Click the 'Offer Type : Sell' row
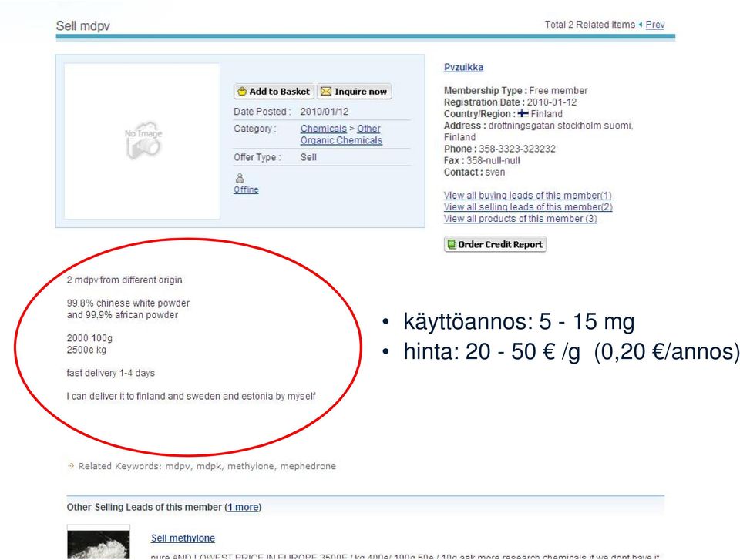 click(x=322, y=157)
